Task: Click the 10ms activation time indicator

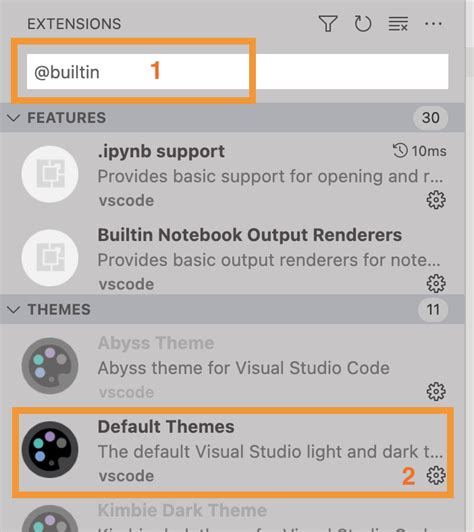Action: [x=420, y=151]
